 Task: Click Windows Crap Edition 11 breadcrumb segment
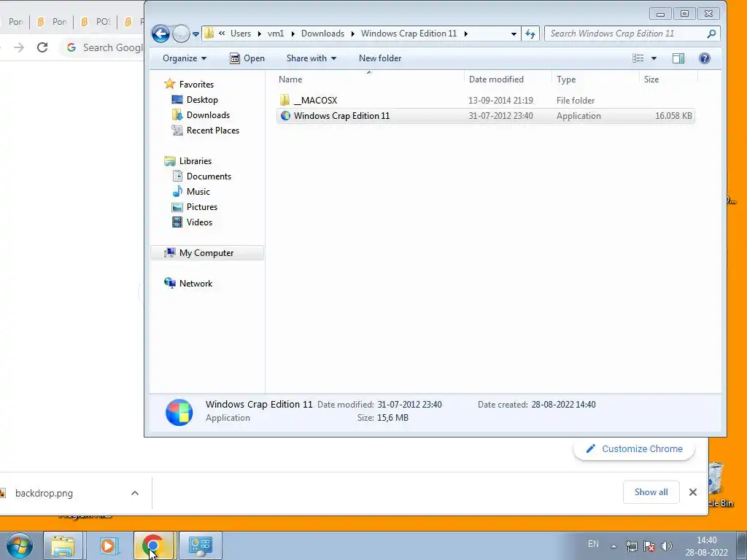coord(409,34)
